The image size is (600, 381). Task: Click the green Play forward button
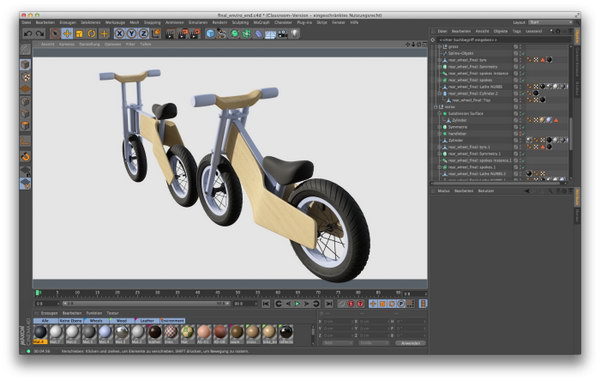coord(297,304)
